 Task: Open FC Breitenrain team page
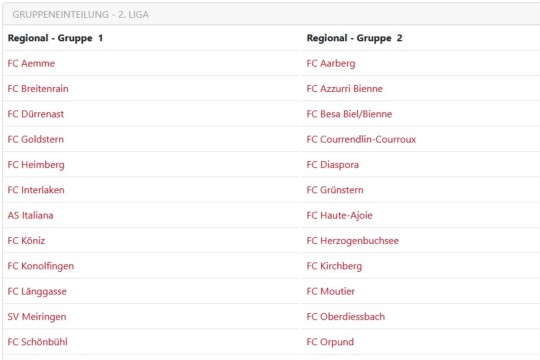pyautogui.click(x=38, y=89)
